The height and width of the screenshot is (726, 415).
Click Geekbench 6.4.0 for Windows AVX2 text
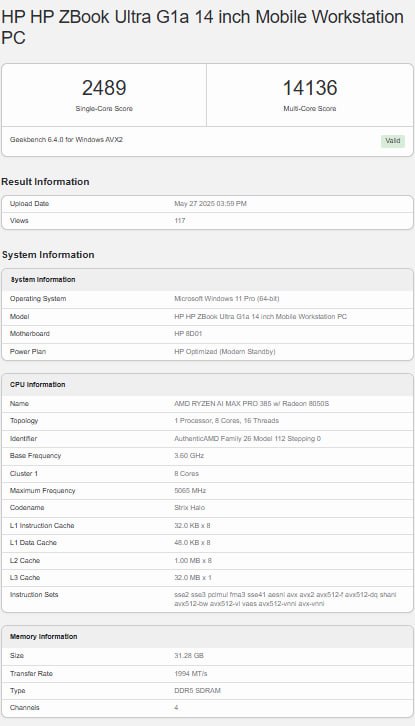click(66, 139)
